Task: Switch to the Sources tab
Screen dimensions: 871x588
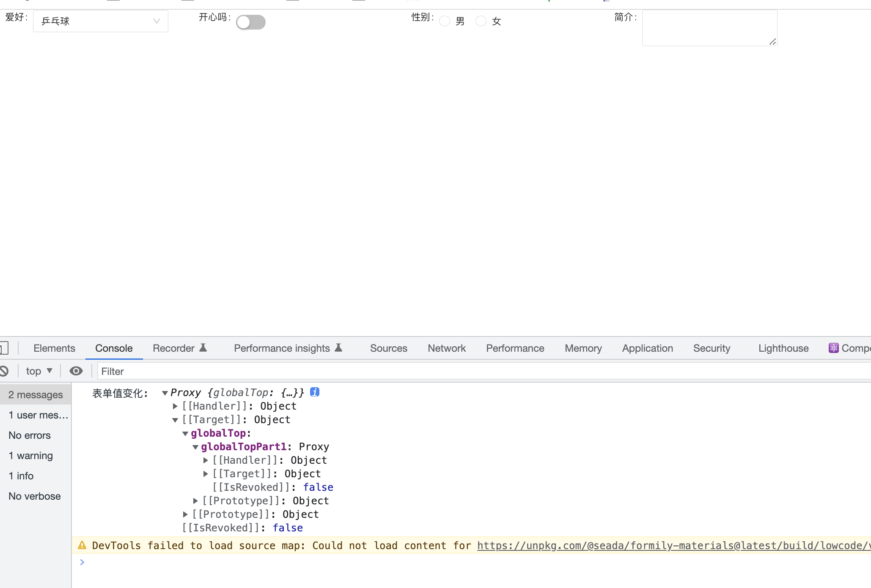Action: (388, 348)
